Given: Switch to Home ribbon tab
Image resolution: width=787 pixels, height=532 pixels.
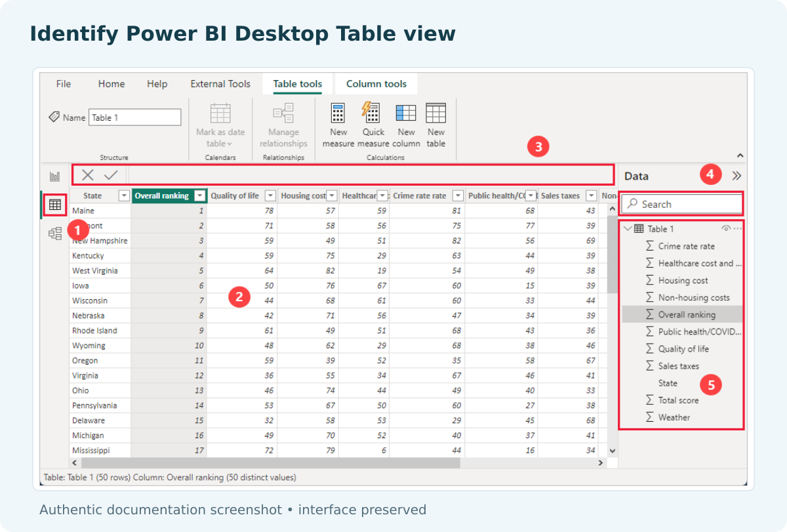Looking at the screenshot, I should click(x=111, y=84).
